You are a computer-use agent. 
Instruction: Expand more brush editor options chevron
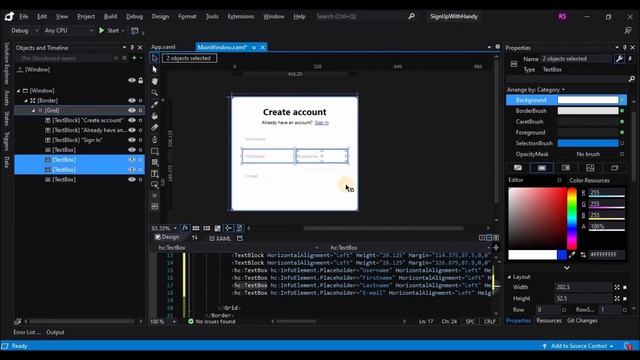(567, 268)
